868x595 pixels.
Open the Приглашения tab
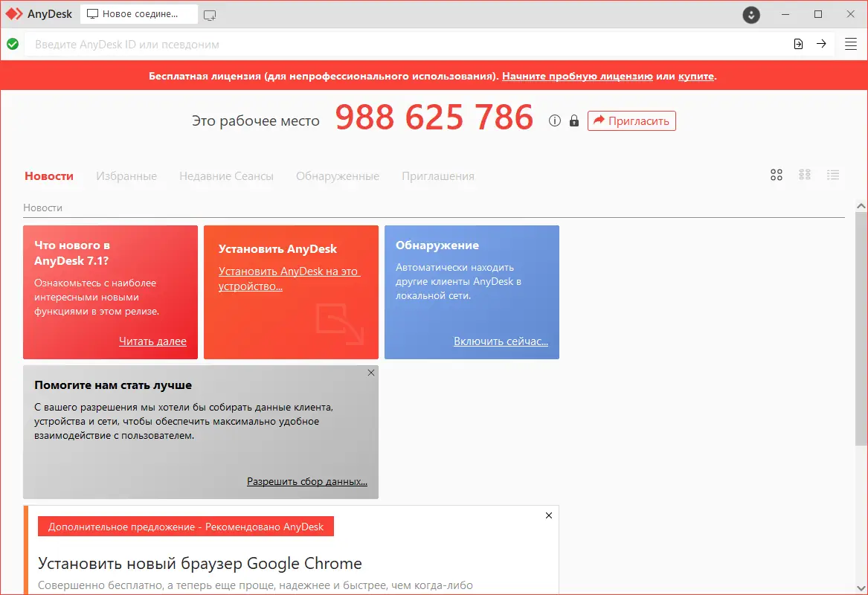pos(438,176)
